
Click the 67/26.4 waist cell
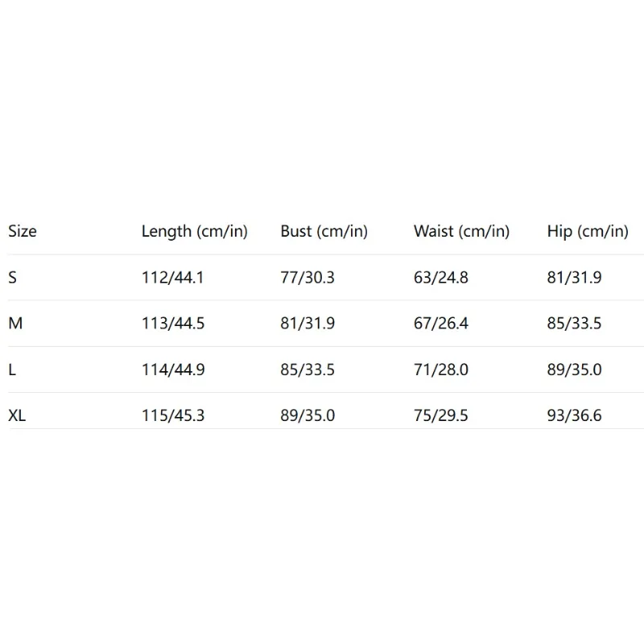(440, 324)
